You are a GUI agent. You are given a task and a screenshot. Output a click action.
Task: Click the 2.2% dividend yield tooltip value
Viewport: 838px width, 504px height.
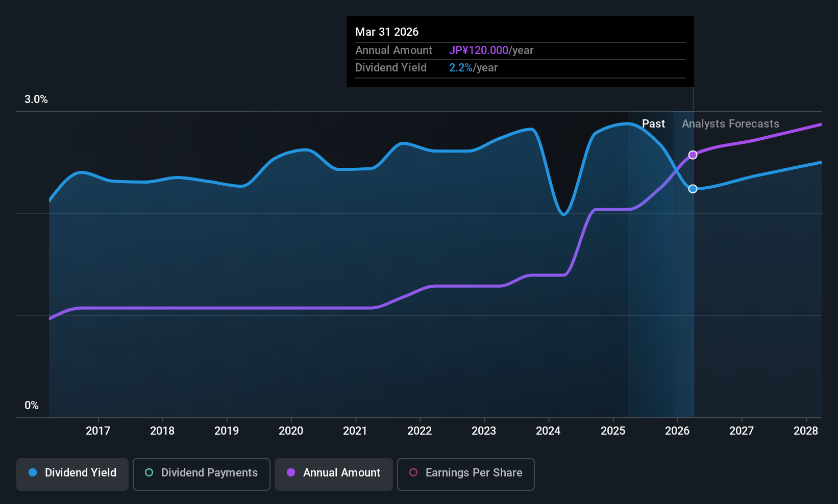click(460, 68)
